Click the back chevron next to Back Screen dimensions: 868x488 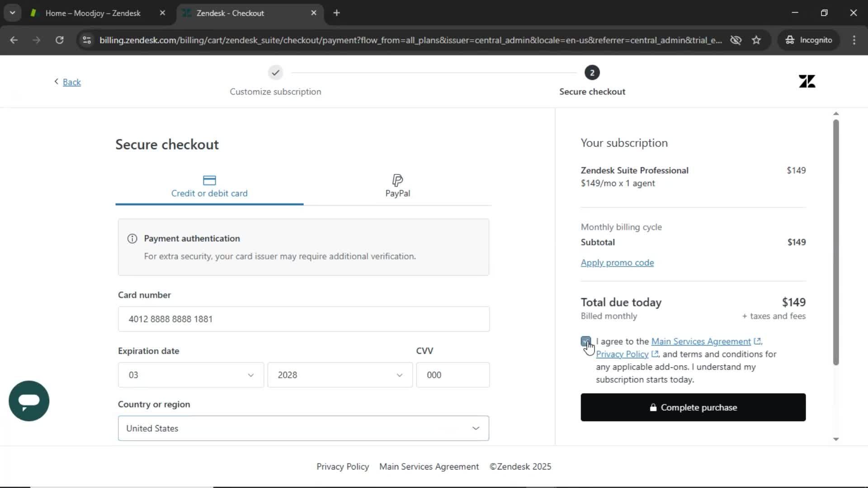click(x=56, y=81)
